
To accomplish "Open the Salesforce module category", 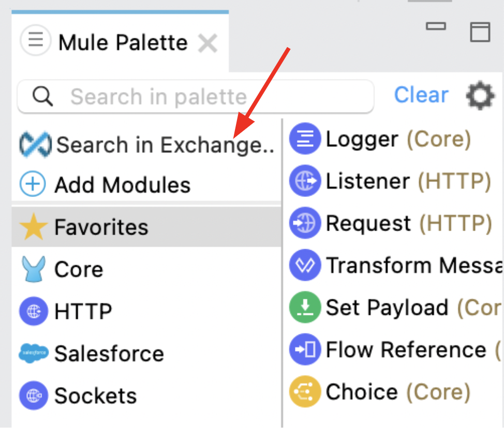I will tap(109, 354).
